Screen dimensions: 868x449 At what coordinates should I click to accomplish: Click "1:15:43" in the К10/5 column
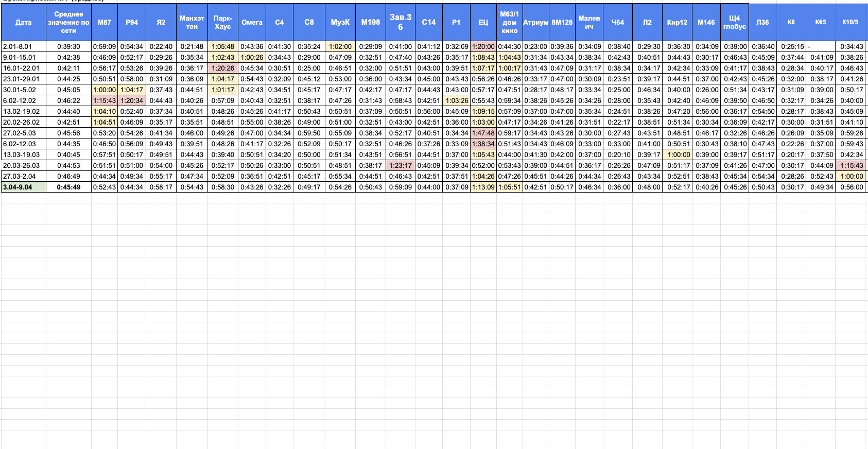852,165
